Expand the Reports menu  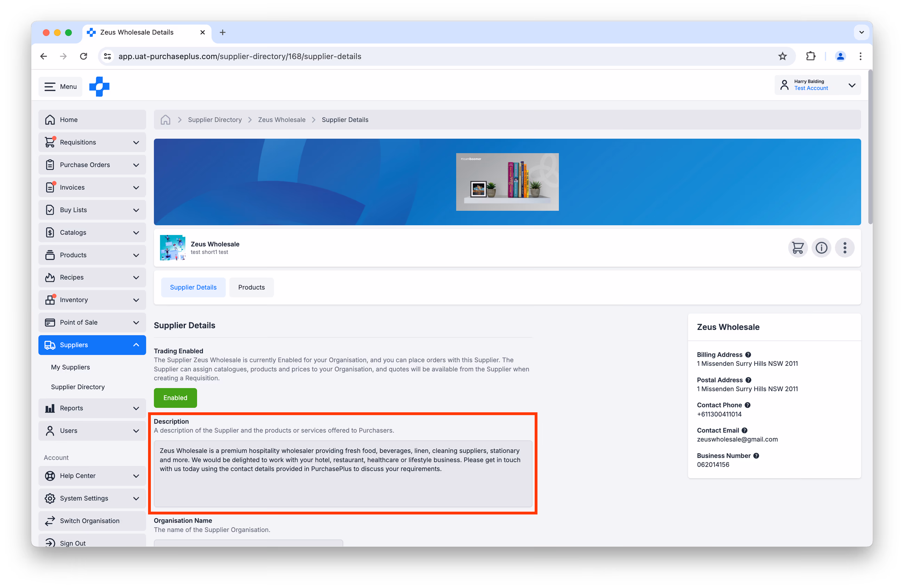(92, 408)
